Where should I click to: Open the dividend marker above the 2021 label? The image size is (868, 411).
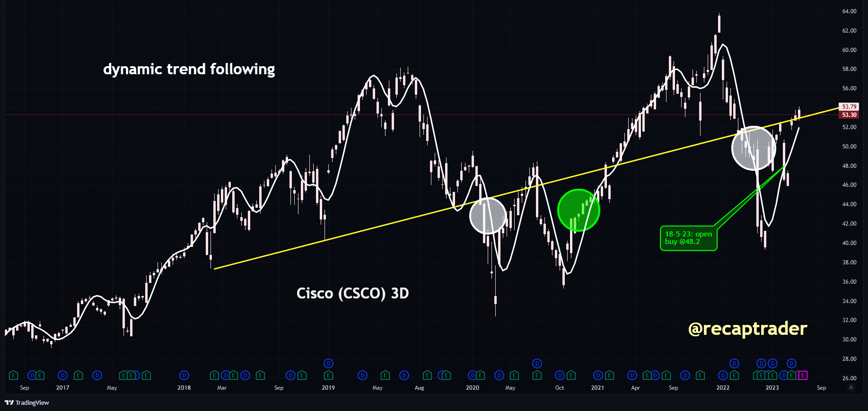(598, 376)
